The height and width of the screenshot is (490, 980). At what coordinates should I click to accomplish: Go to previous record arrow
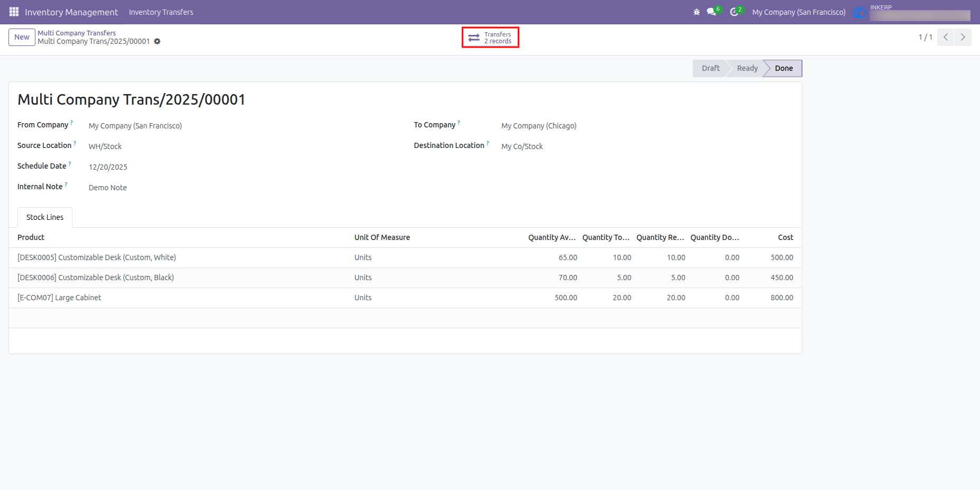click(x=946, y=37)
